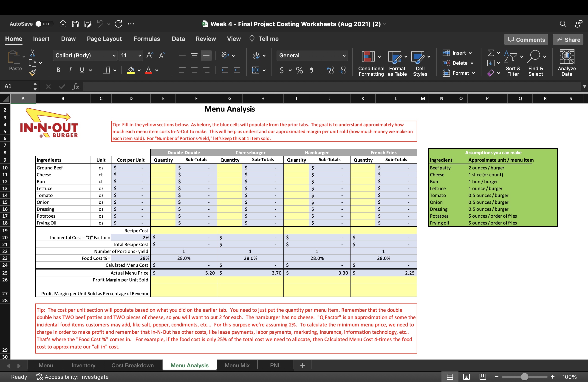Toggle Bold formatting
Viewport: 588px width, 382px height.
point(58,70)
